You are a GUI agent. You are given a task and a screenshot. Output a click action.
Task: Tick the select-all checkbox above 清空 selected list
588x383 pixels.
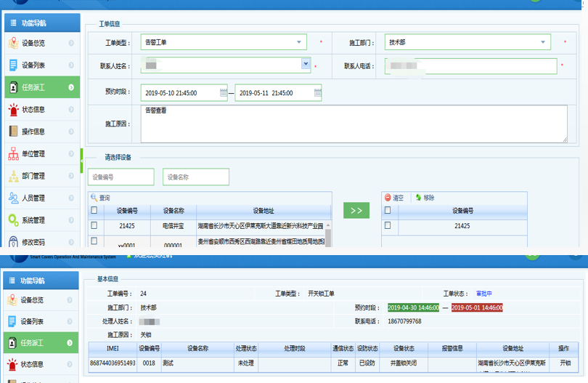[387, 211]
